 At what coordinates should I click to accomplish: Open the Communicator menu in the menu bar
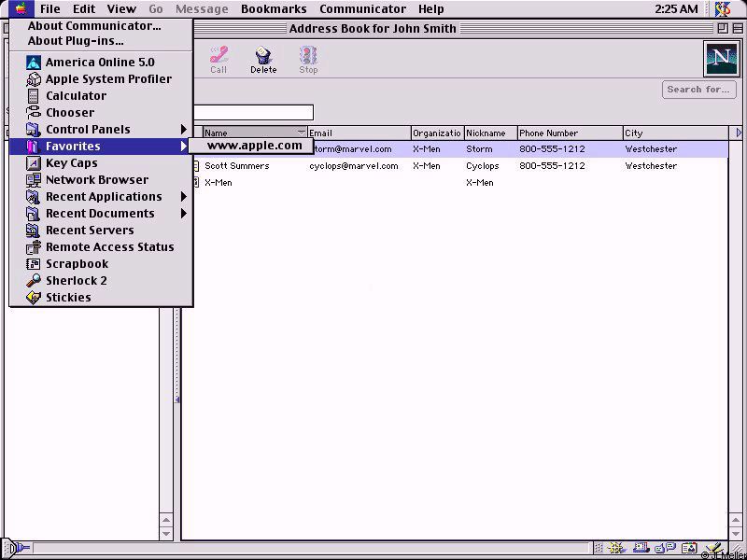(x=362, y=9)
